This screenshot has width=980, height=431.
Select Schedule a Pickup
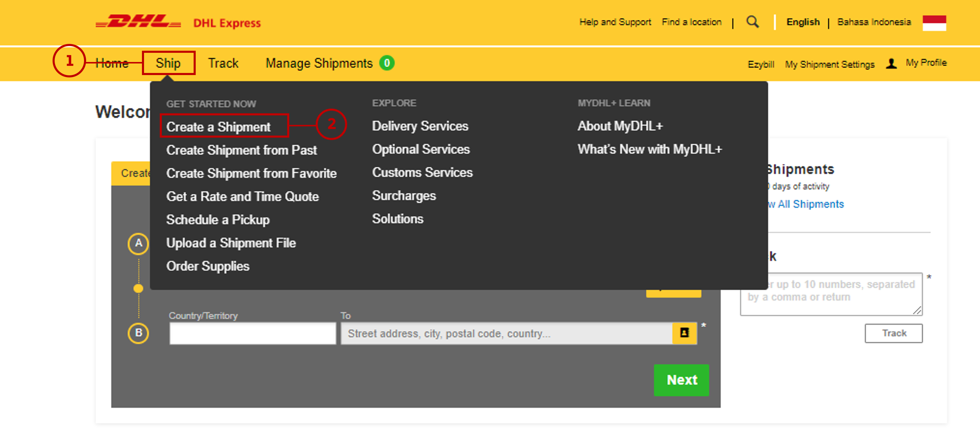[218, 220]
